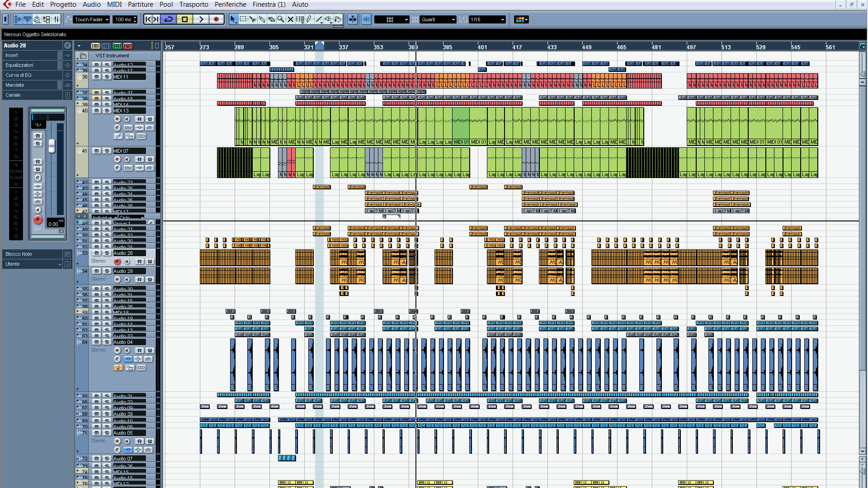Open the Quarti grid type dropdown

point(438,19)
